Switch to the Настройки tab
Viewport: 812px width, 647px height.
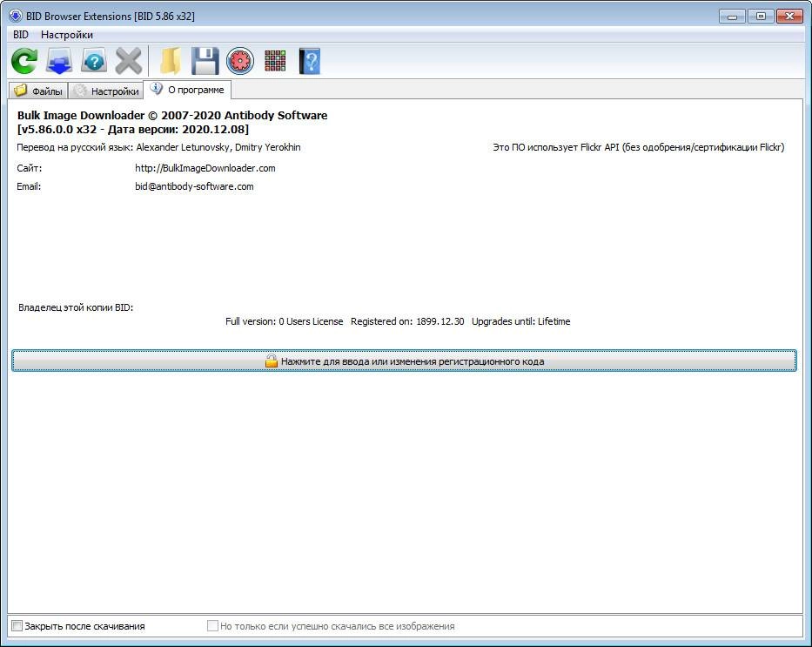tap(105, 91)
